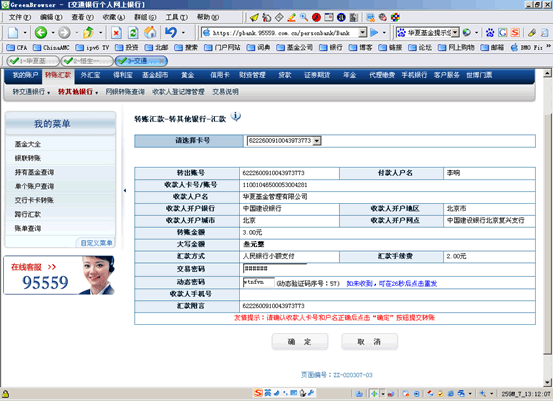Screen dimensions: 554x402
Task: Click the gray Forward arrow button
Action: click(64, 33)
